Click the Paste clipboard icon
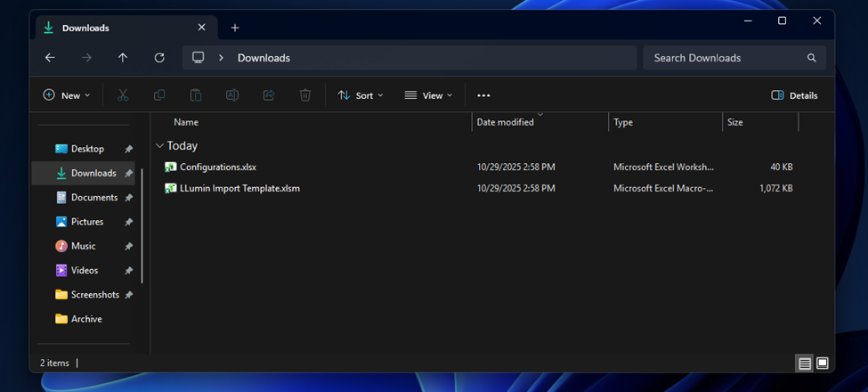 [x=196, y=95]
